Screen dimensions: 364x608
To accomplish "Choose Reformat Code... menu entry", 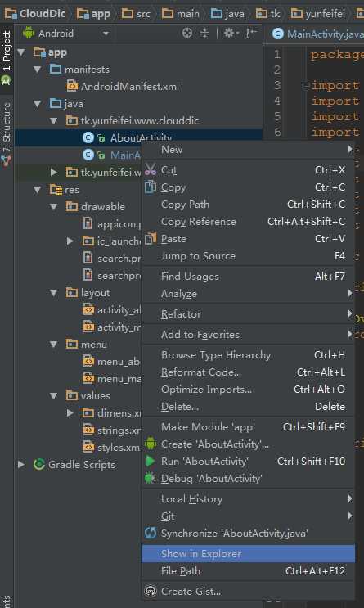I will [x=248, y=372].
